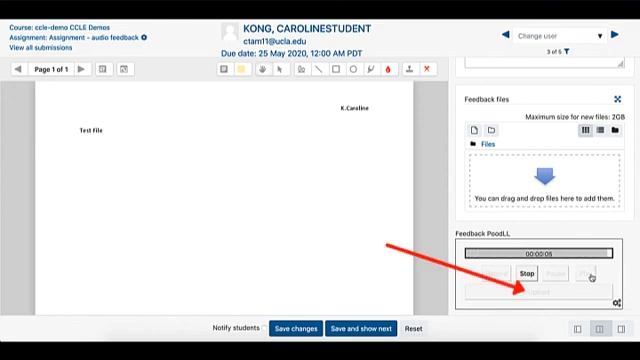Click Save and show next
The height and width of the screenshot is (360, 640).
click(x=361, y=329)
